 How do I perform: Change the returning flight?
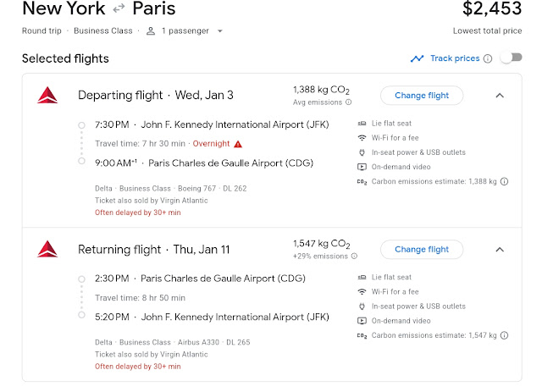click(x=422, y=250)
